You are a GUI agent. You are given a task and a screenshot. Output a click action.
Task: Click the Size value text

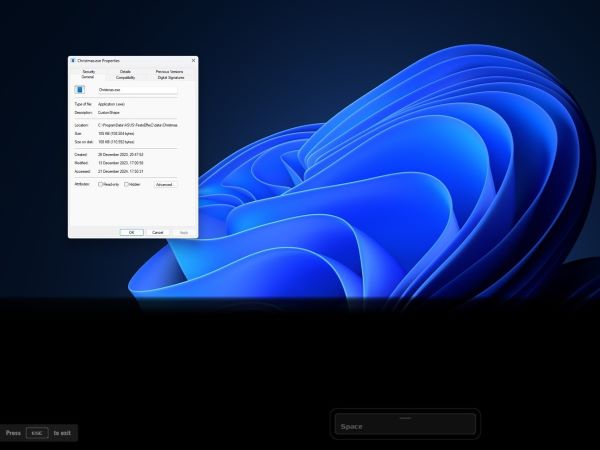(x=116, y=134)
